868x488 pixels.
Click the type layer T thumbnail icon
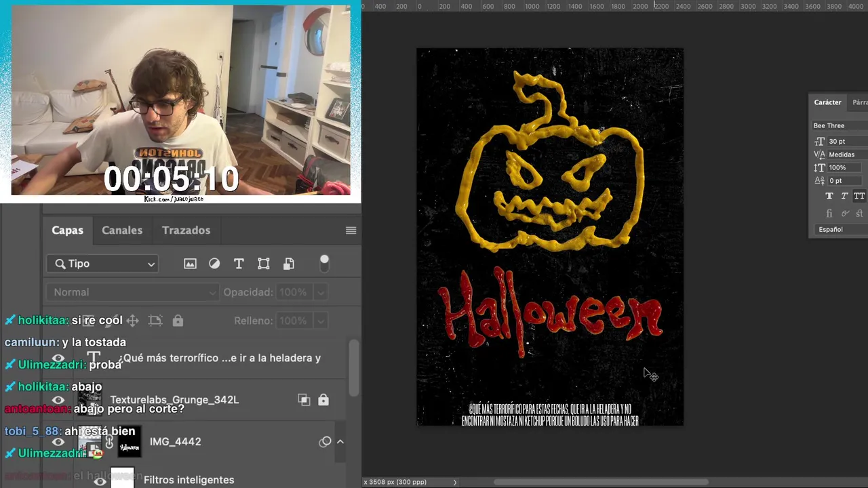[94, 358]
